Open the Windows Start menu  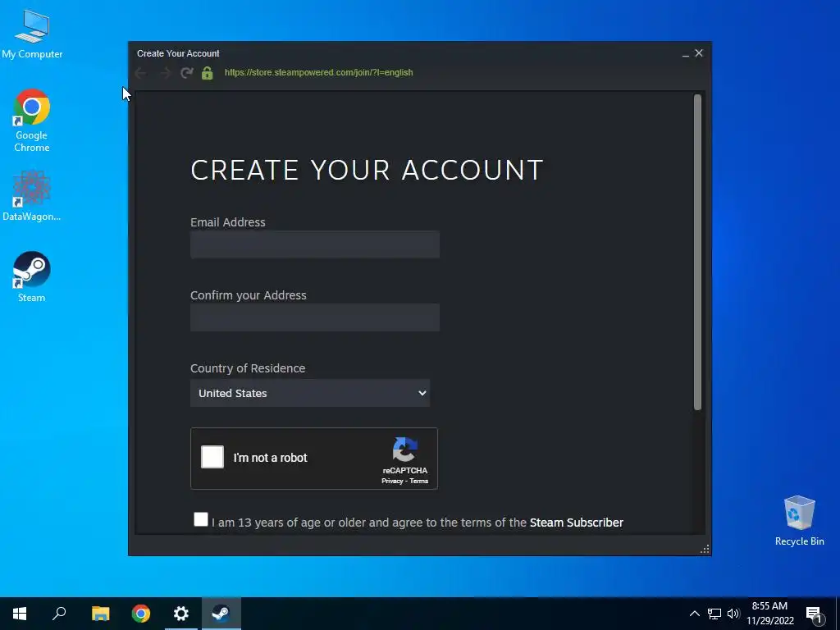pos(20,614)
